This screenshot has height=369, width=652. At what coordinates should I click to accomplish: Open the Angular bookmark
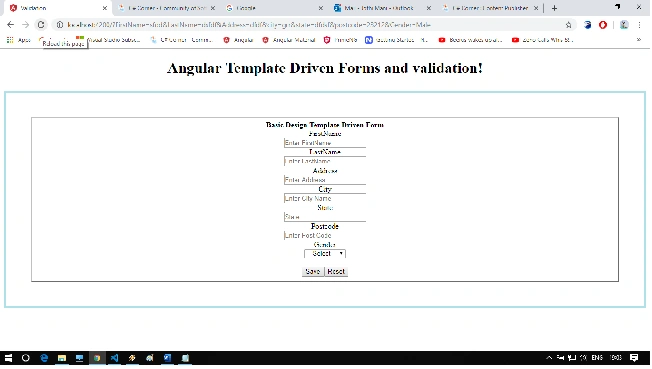(x=238, y=40)
